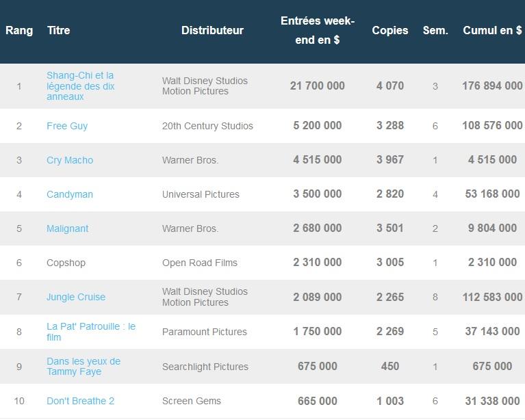525x420 pixels.
Task: Click the Titre column header
Action: point(59,31)
